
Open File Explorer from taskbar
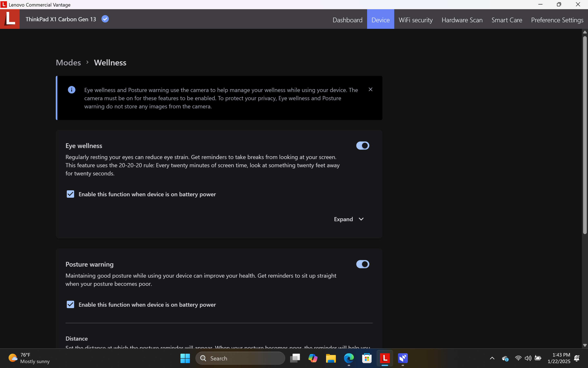click(331, 358)
